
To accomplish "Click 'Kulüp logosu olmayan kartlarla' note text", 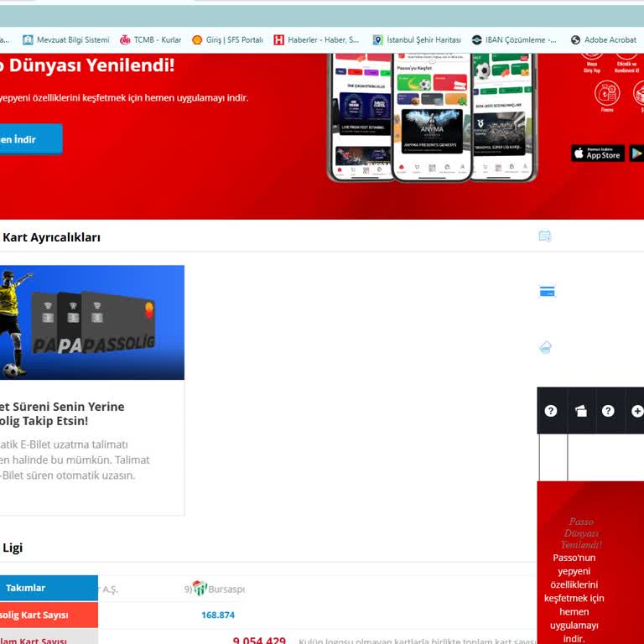I will [418, 641].
